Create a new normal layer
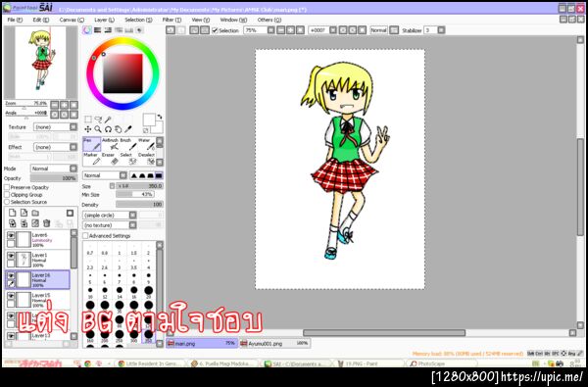This screenshot has height=387, width=588. pos(13,213)
